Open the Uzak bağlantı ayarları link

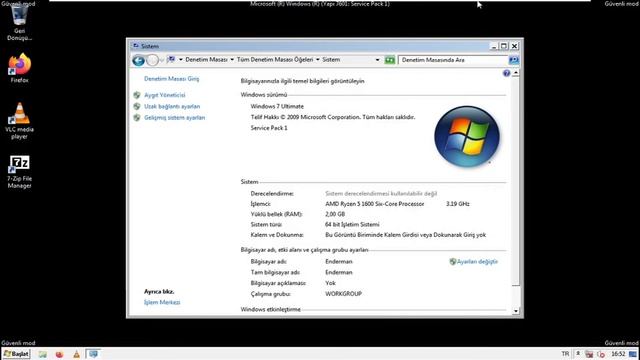(172, 106)
